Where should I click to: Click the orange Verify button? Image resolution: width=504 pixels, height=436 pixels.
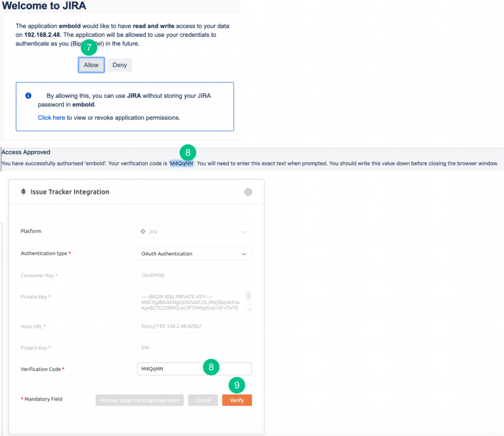pos(237,400)
